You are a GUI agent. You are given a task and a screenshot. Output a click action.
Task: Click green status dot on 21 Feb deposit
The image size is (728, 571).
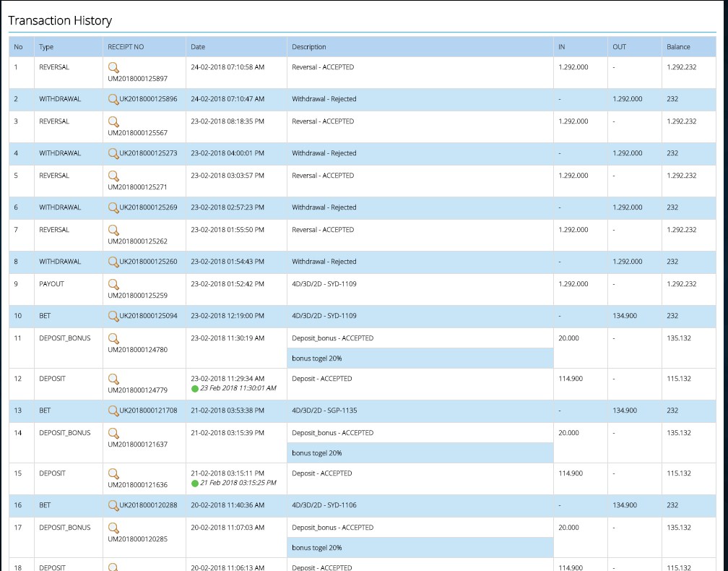coord(195,484)
